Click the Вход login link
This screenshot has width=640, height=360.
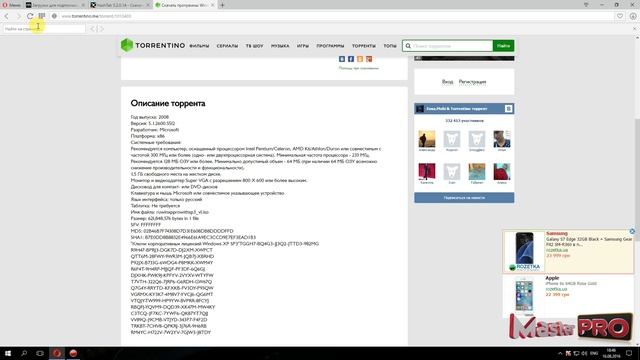[x=447, y=82]
